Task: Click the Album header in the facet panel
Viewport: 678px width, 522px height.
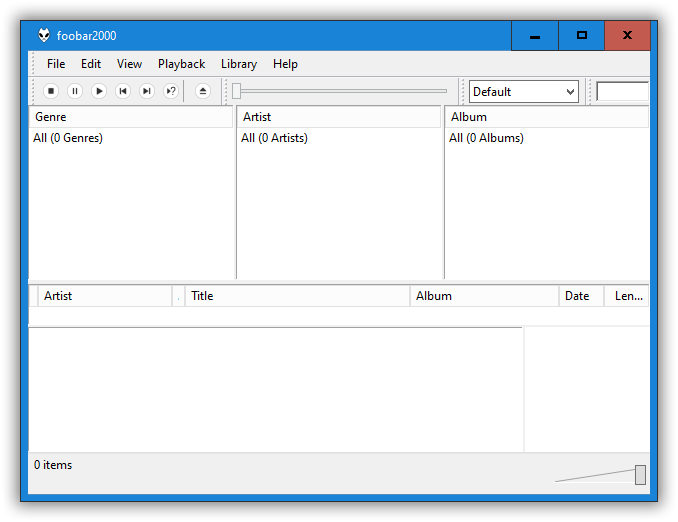Action: 547,117
